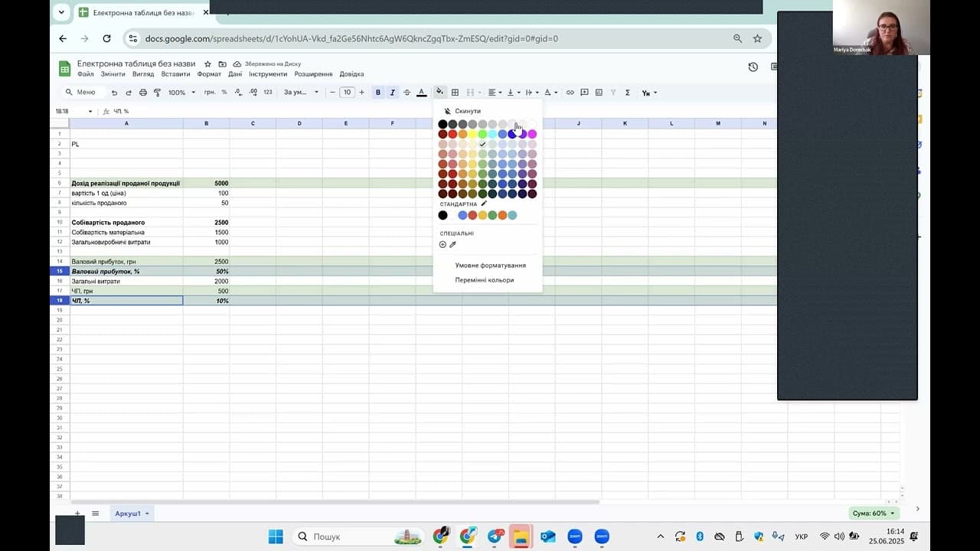Open the Сума: 60% summary dropdown
Screen dimensions: 980x551
pos(872,514)
